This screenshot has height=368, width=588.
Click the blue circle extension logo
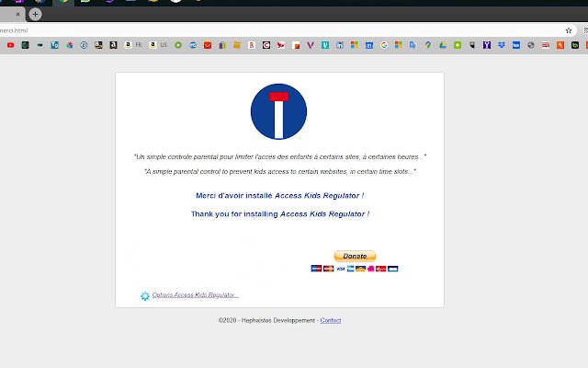coord(278,111)
